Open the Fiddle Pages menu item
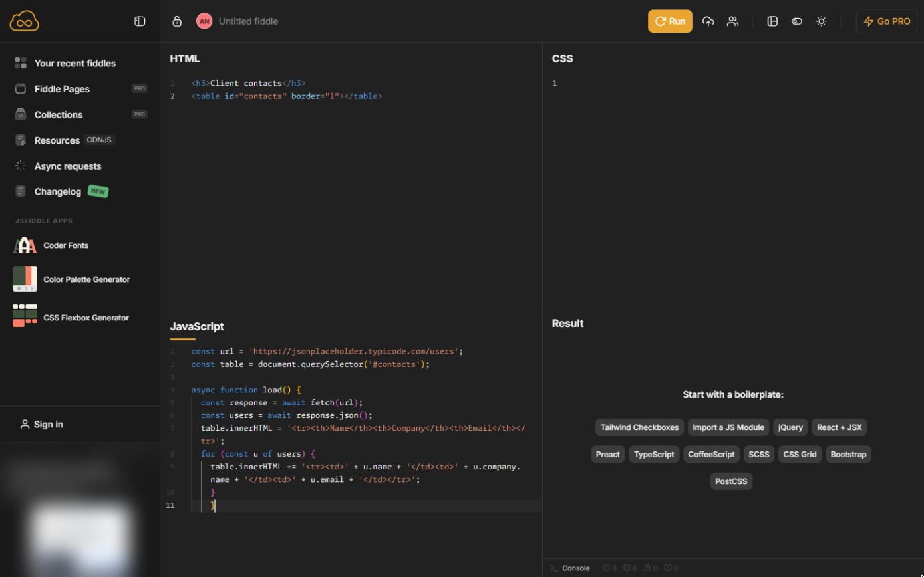 point(62,89)
